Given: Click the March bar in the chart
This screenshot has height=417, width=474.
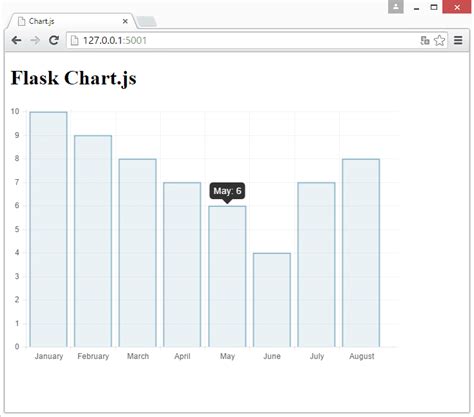Looking at the screenshot, I should (138, 253).
